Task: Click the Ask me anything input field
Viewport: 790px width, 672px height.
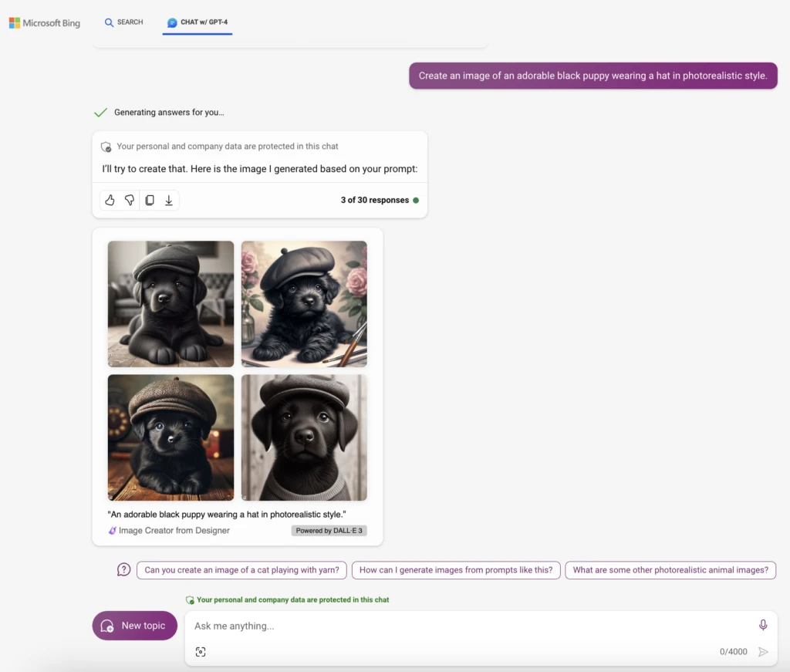Action: (x=386, y=626)
